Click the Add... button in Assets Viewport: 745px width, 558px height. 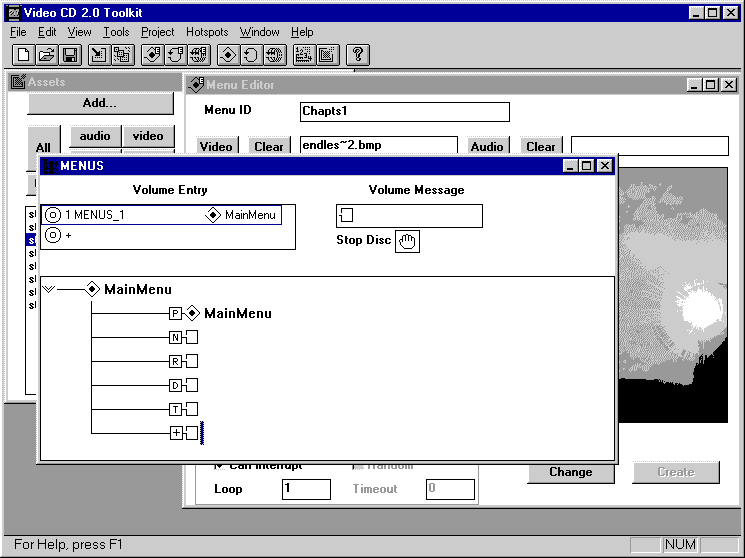click(x=100, y=103)
